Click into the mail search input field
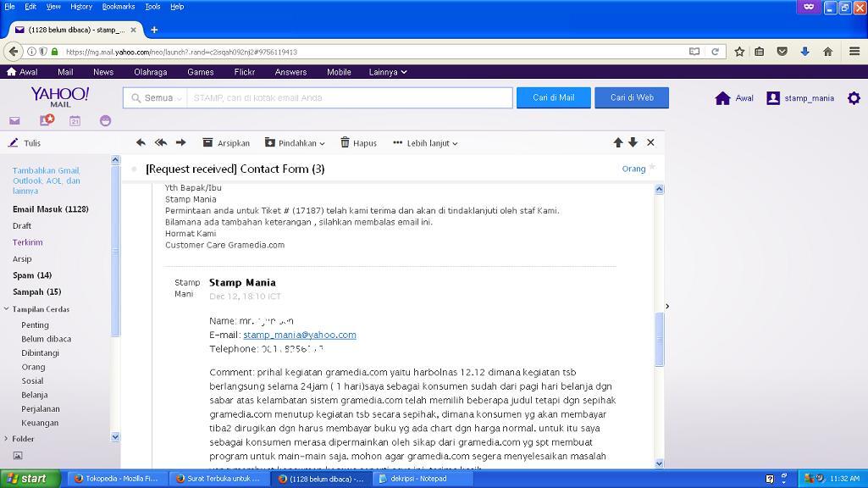 pyautogui.click(x=350, y=98)
